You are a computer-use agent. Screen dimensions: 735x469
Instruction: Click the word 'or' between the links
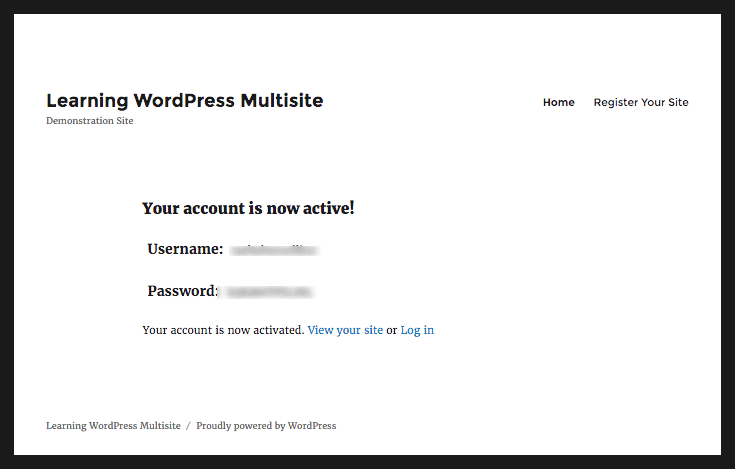pos(392,330)
